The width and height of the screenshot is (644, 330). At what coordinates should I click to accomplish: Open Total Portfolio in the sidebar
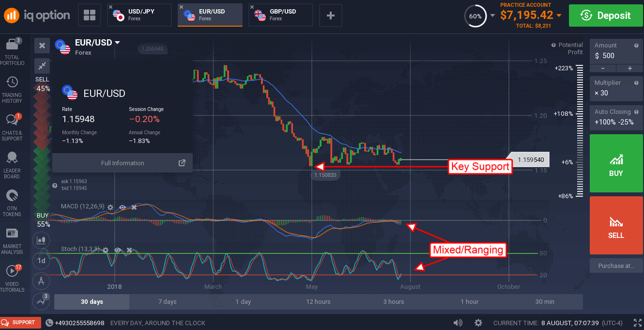click(x=12, y=52)
